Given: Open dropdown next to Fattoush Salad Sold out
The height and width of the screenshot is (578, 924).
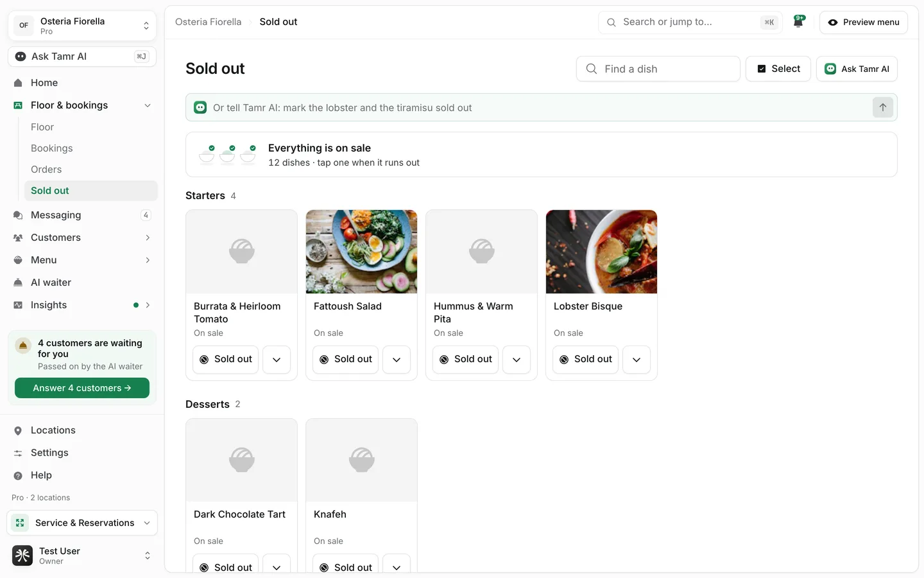Looking at the screenshot, I should 397,360.
